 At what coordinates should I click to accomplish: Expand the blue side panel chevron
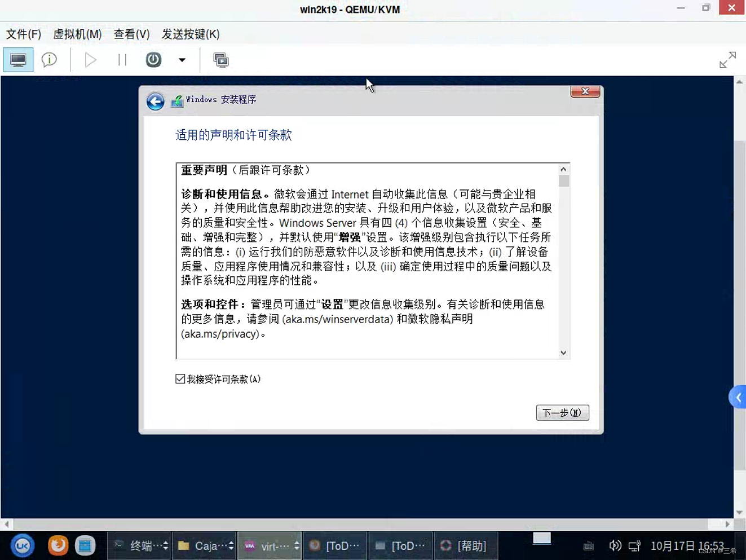pyautogui.click(x=738, y=398)
